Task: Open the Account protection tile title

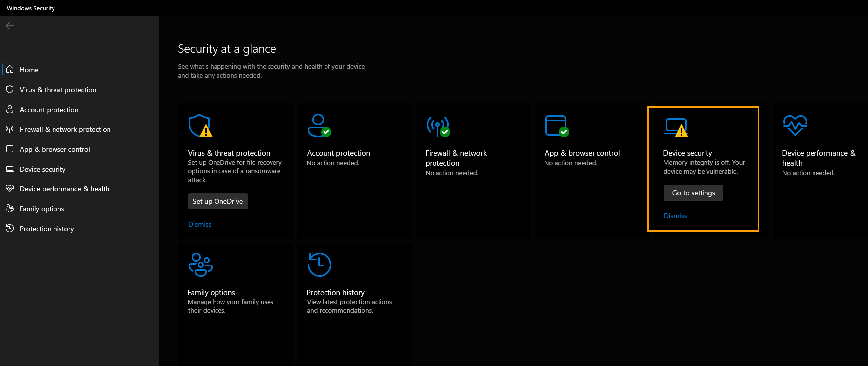Action: point(338,153)
